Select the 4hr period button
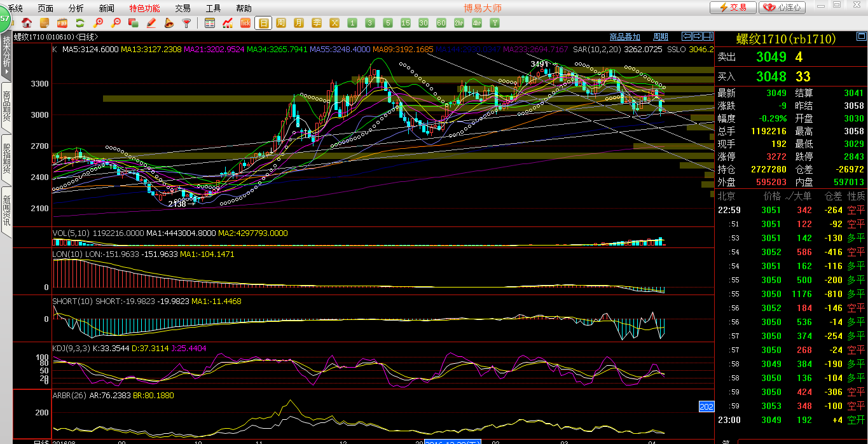Viewport: 868px width, 444px height. 477,23
